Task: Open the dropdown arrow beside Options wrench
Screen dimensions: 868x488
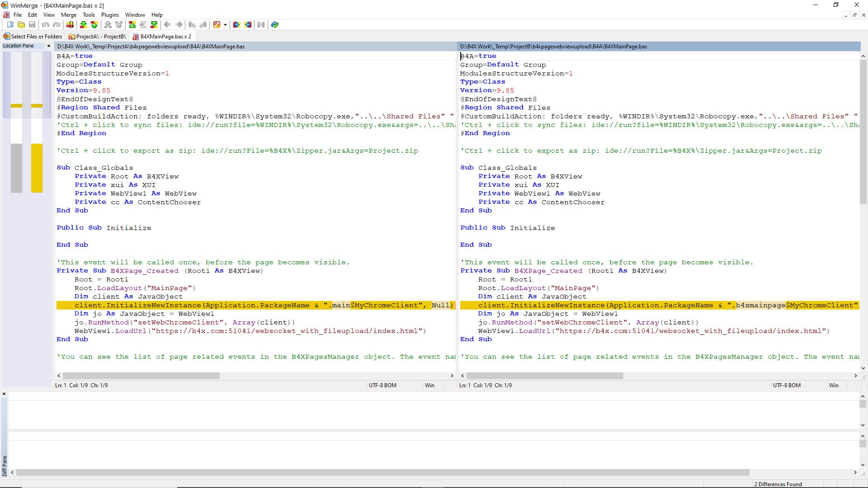Action: [225, 25]
